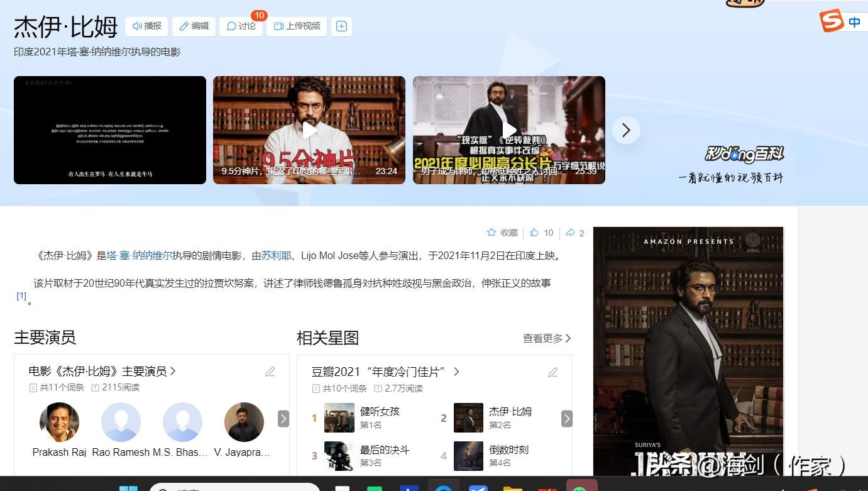
Task: Open the 苏利耶 actor link
Action: coord(276,256)
